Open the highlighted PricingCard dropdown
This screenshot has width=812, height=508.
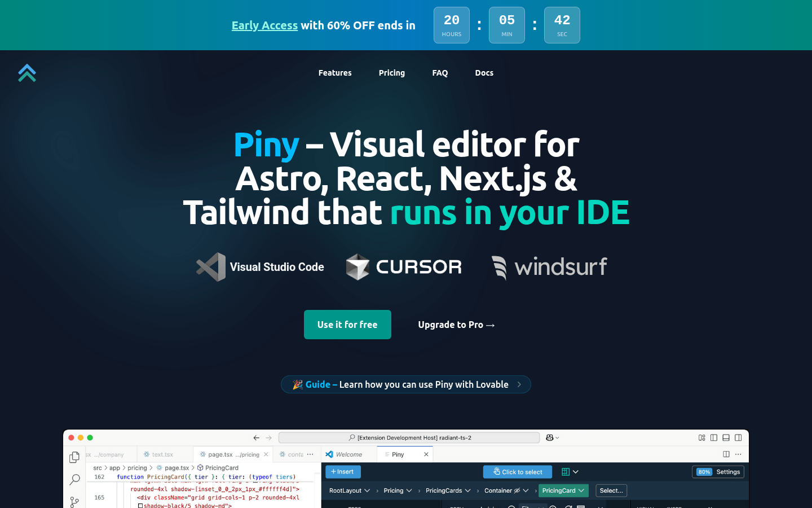pos(563,491)
